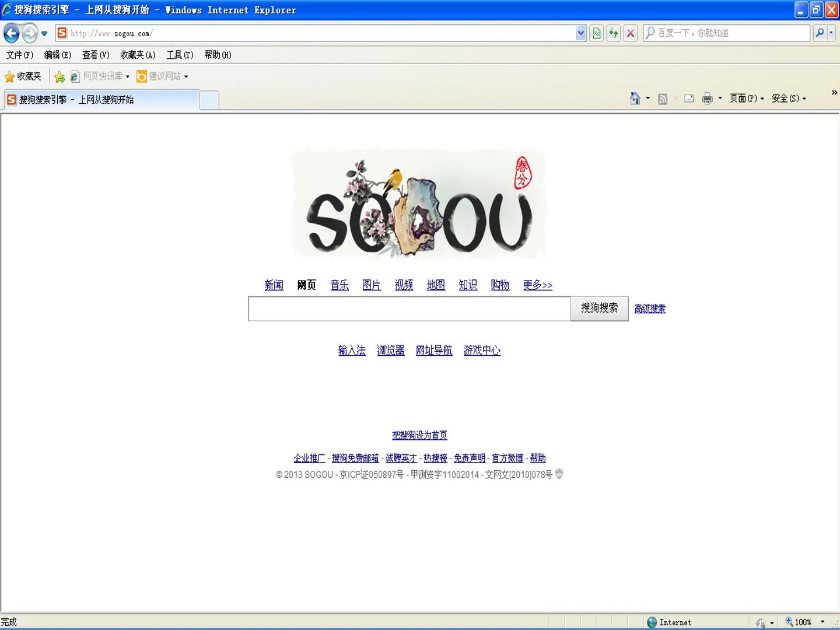Open the 游戏中心 link

[x=482, y=351]
